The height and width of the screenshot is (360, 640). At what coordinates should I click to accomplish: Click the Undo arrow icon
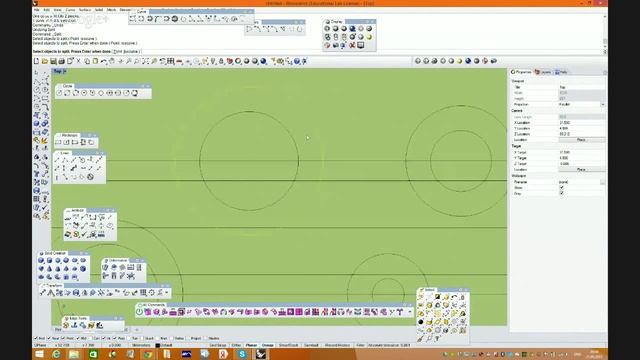[x=104, y=61]
